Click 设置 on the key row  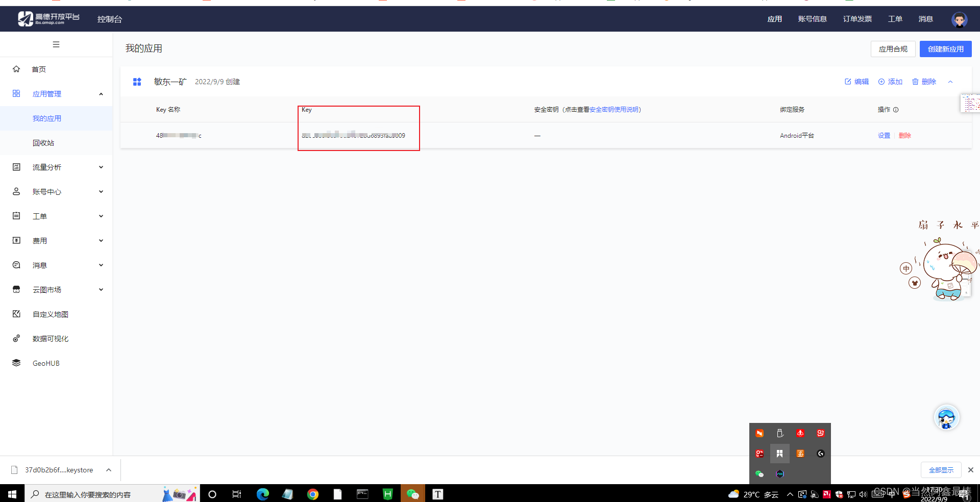(x=884, y=135)
